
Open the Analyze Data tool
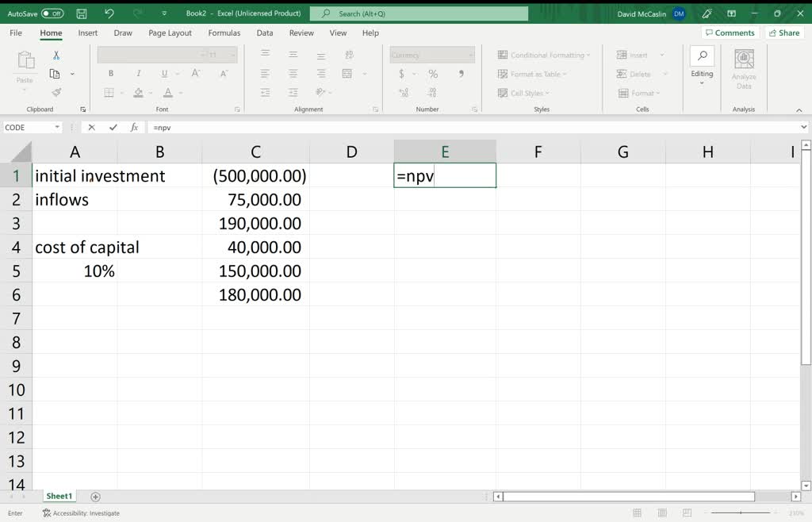pos(743,69)
